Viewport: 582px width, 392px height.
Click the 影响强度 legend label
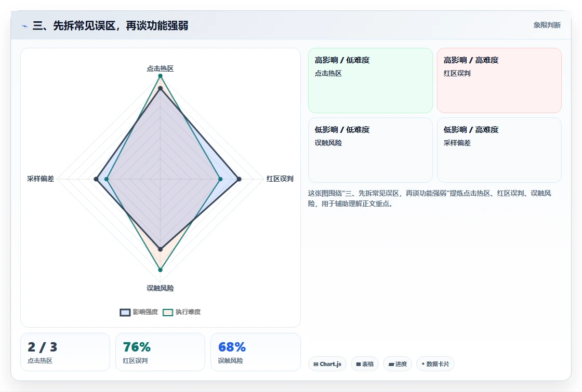pyautogui.click(x=145, y=312)
